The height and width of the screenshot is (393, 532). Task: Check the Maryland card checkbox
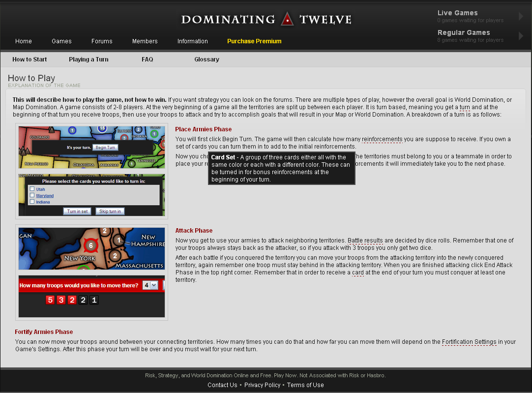(x=32, y=195)
